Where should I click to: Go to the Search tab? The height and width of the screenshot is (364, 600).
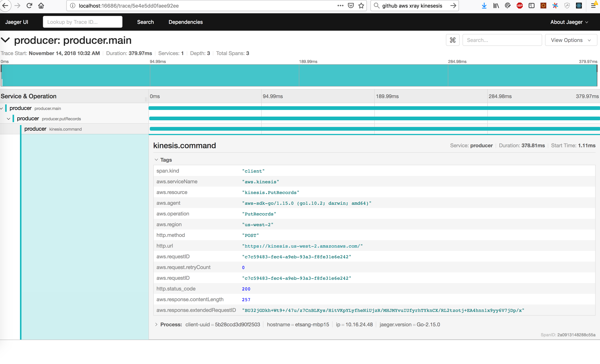pos(145,22)
